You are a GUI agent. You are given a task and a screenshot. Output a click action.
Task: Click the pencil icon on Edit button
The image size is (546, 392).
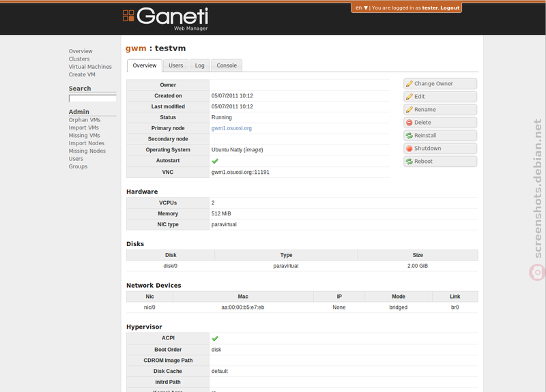(409, 97)
